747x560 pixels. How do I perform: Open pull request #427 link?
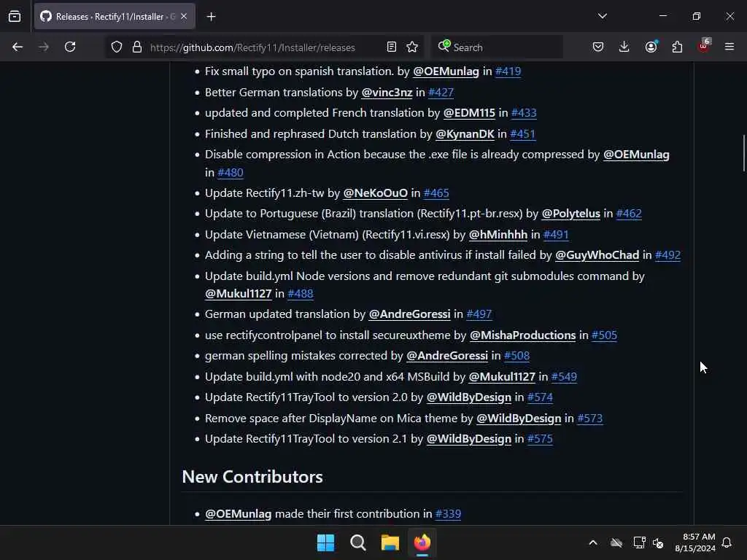tap(441, 93)
